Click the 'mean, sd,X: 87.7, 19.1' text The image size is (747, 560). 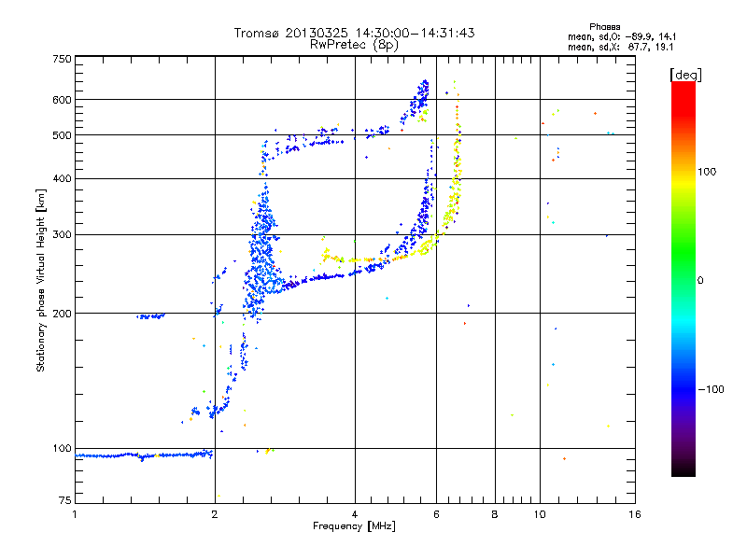pyautogui.click(x=620, y=48)
